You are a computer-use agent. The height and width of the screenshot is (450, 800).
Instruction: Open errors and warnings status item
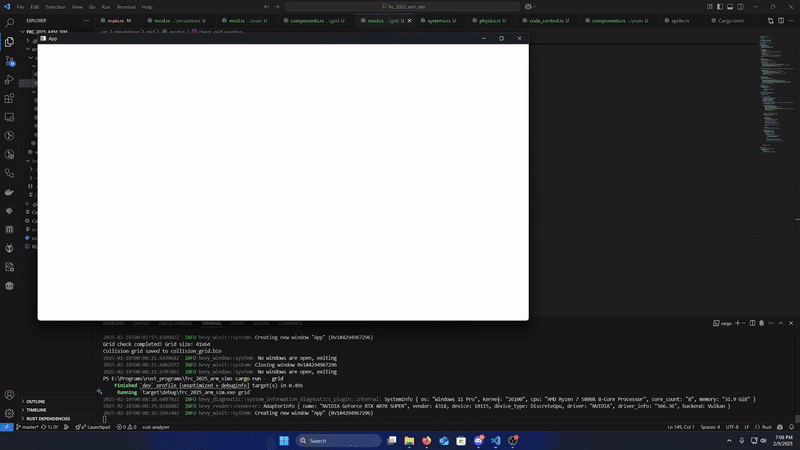(x=126, y=427)
